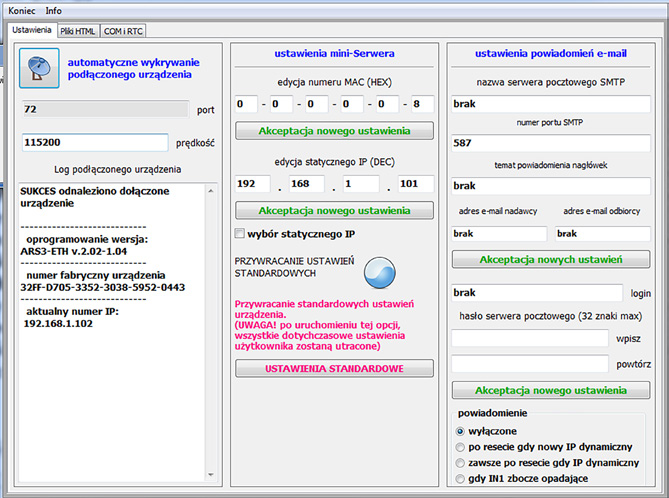The height and width of the screenshot is (498, 669).
Task: Open the Koniec menu
Action: click(22, 11)
